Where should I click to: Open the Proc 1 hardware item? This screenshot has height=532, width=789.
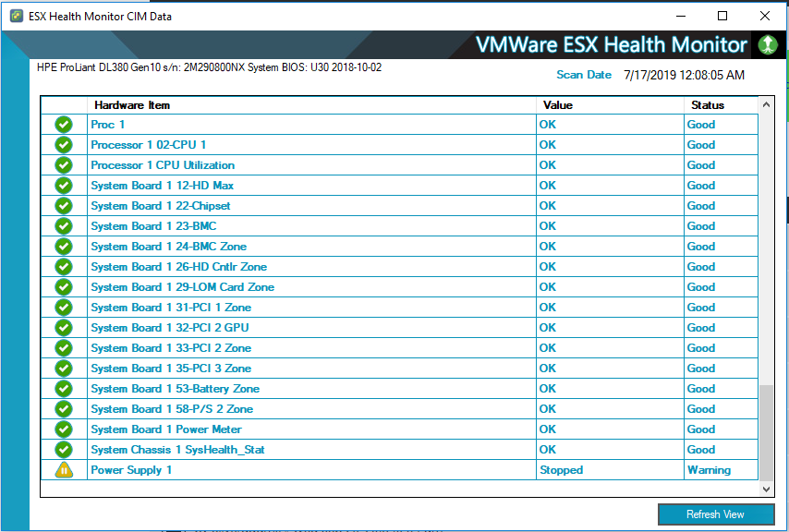coord(108,125)
